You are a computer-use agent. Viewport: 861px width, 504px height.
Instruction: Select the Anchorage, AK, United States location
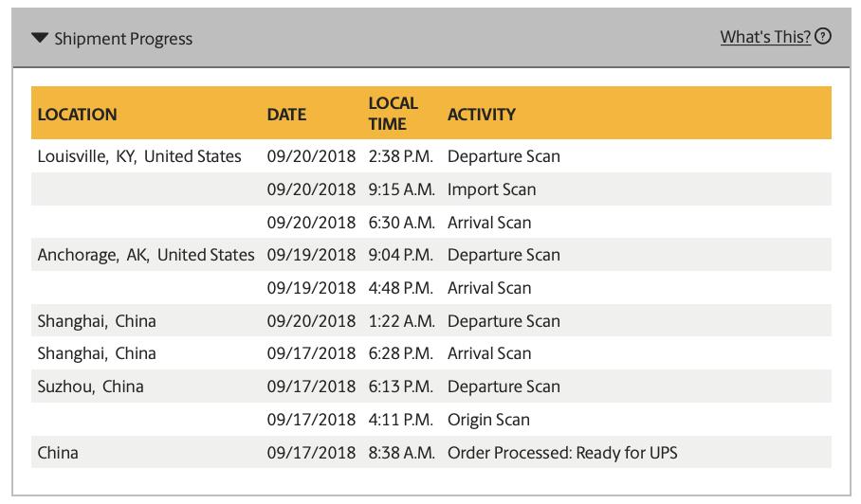tap(146, 255)
